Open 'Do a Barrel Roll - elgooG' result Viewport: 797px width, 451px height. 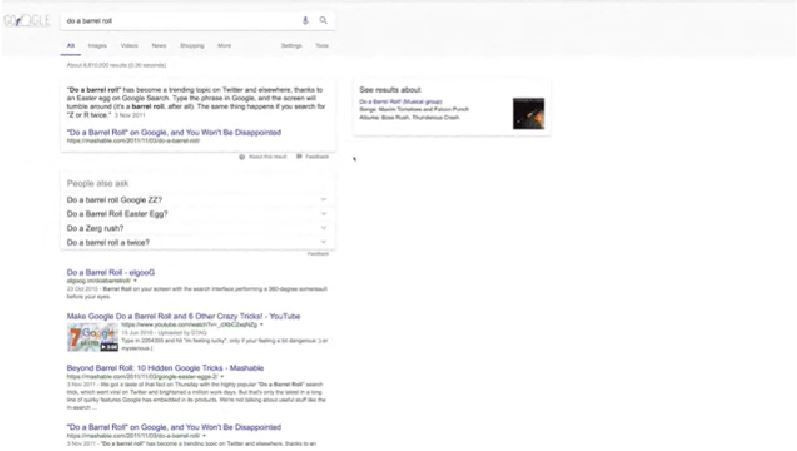tap(111, 273)
